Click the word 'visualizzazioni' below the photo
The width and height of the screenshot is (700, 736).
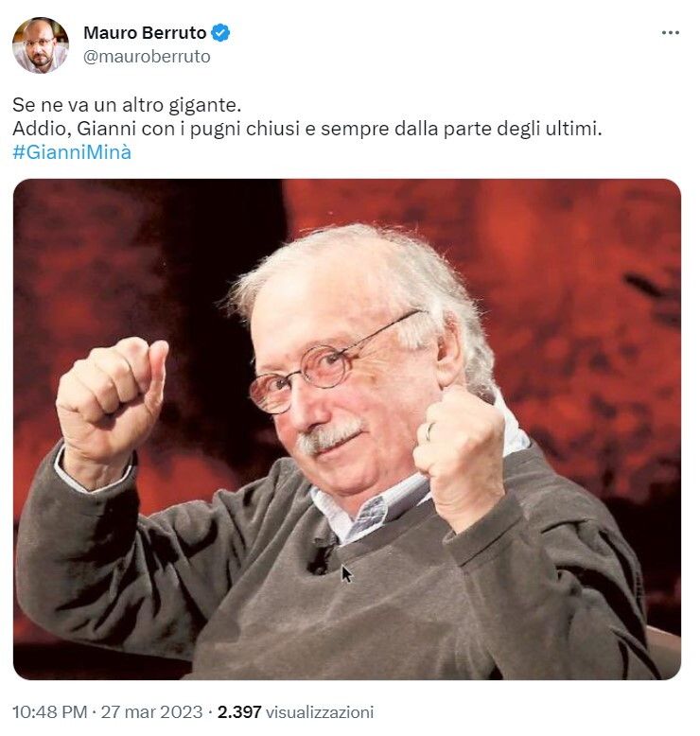(x=320, y=711)
